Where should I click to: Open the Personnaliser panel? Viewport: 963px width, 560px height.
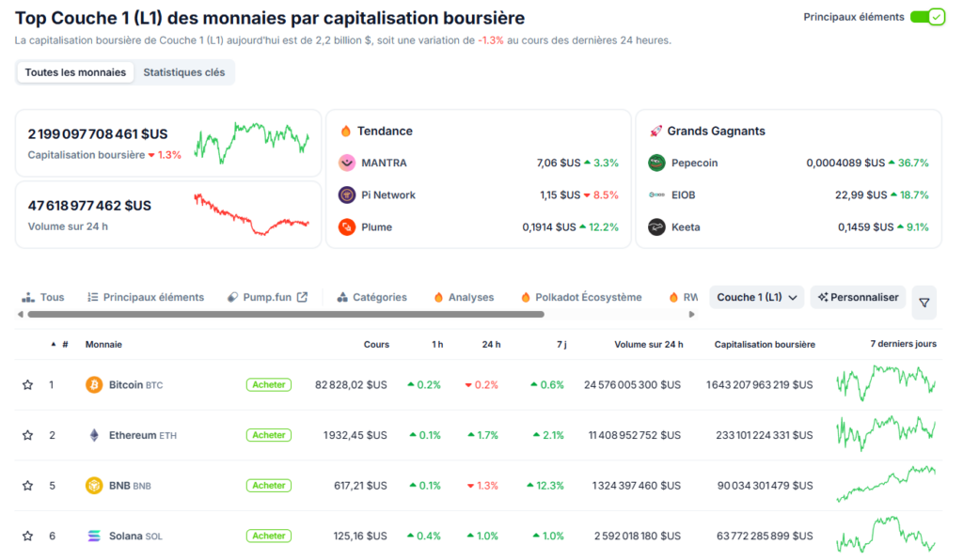point(858,296)
